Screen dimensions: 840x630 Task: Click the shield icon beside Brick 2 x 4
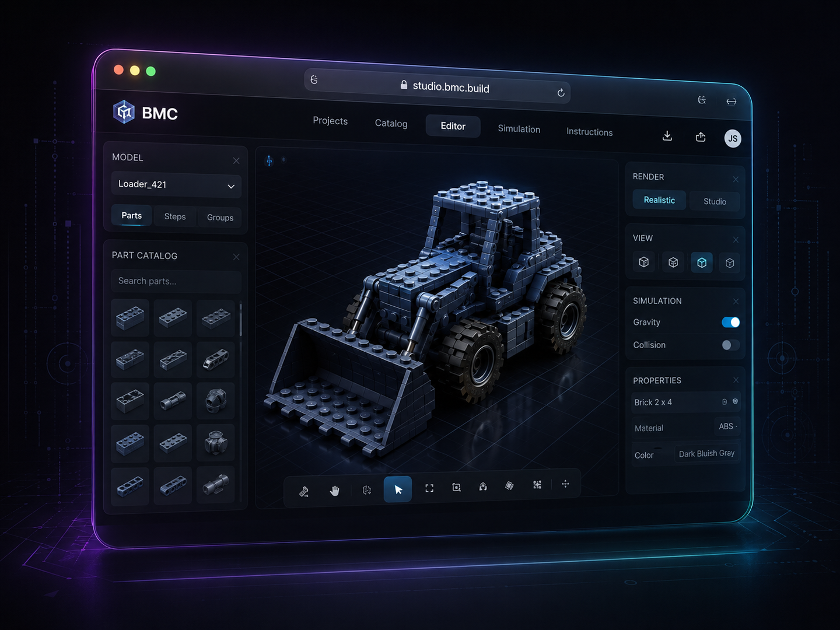[x=735, y=401]
